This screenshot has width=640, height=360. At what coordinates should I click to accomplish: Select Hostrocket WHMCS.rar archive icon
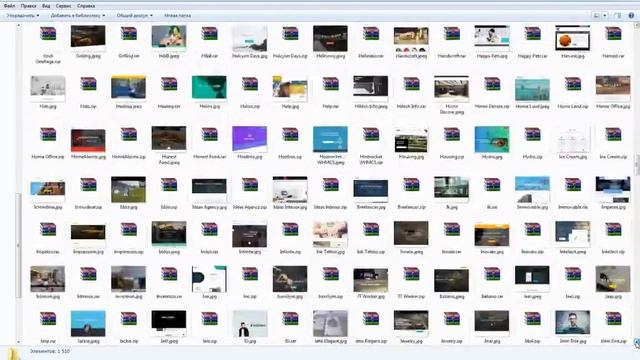click(x=371, y=135)
